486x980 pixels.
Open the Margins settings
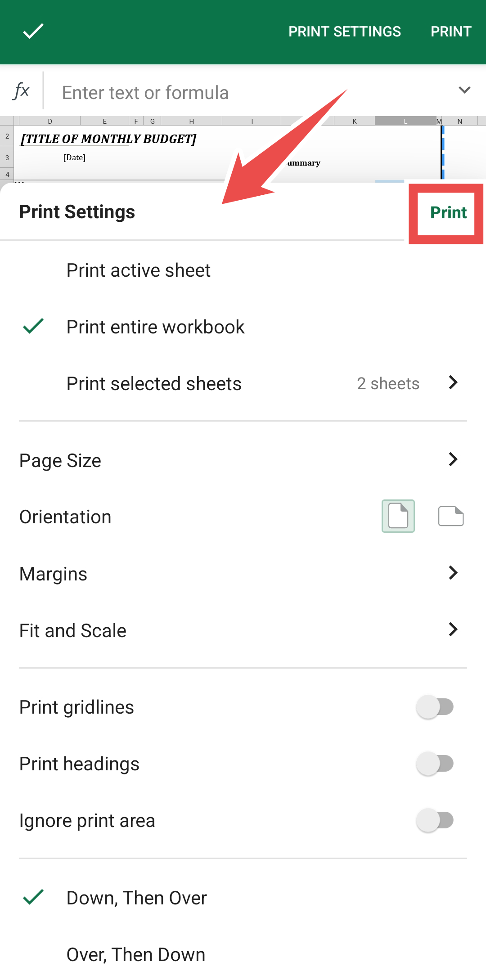point(243,574)
